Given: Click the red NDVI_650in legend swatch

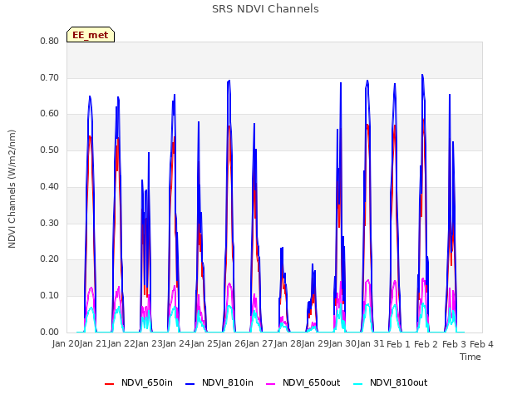Looking at the screenshot, I should [x=109, y=383].
